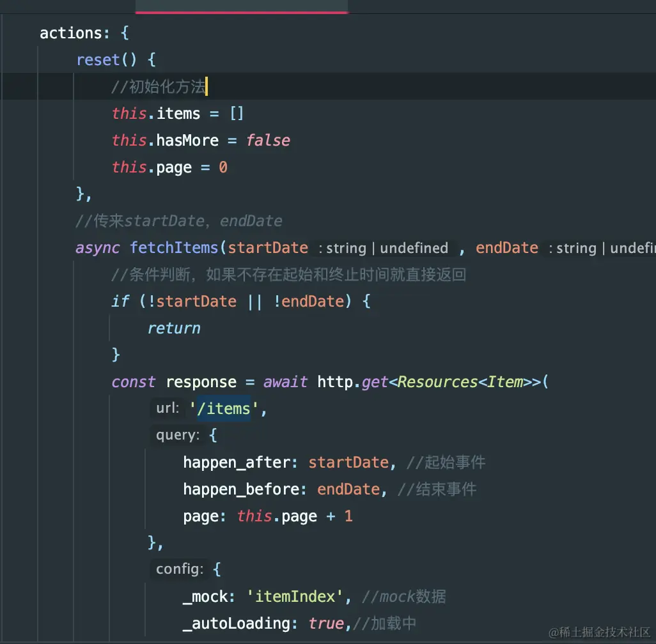Click the 'startDate' parameter in fetchItems signature

[x=268, y=247]
